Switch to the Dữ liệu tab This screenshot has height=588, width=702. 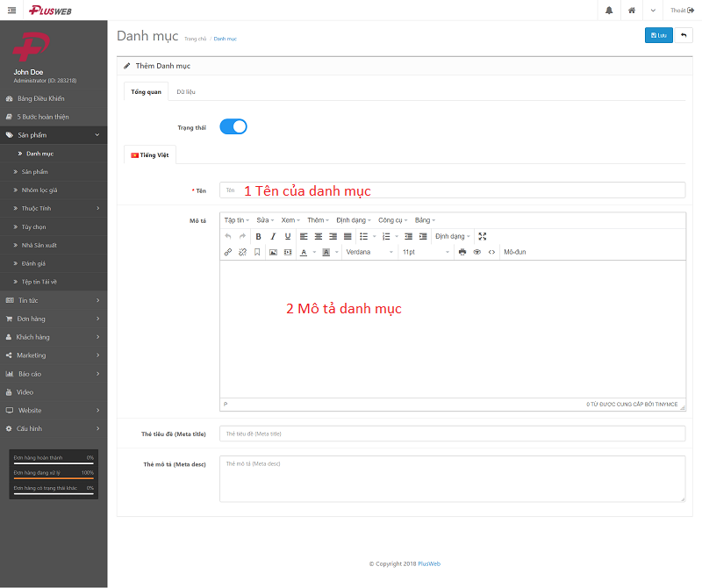pos(185,91)
